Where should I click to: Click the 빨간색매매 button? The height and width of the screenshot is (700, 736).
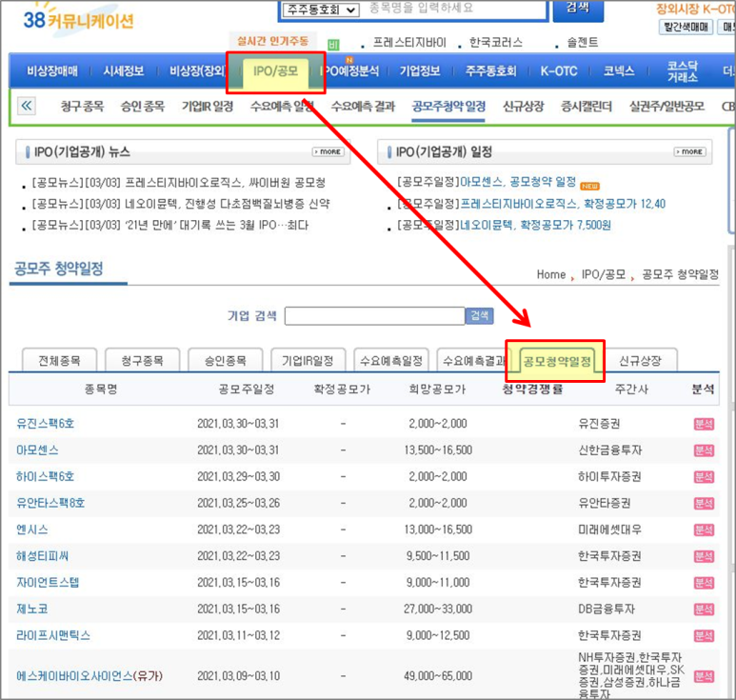click(x=686, y=27)
